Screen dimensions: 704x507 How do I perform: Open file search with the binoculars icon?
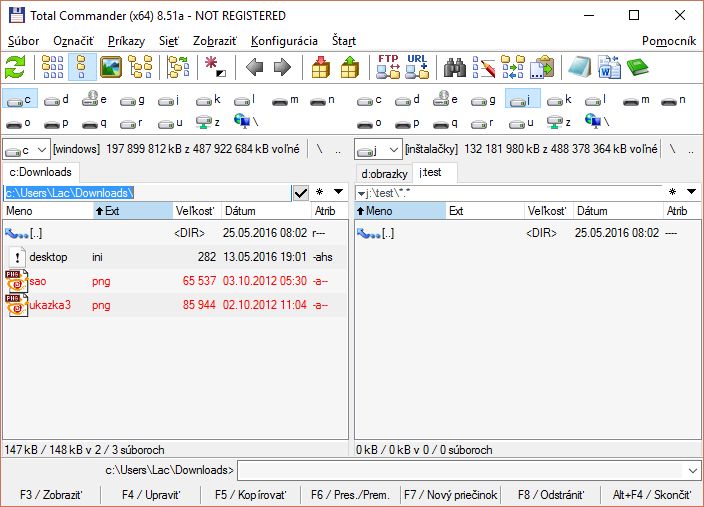[x=455, y=67]
